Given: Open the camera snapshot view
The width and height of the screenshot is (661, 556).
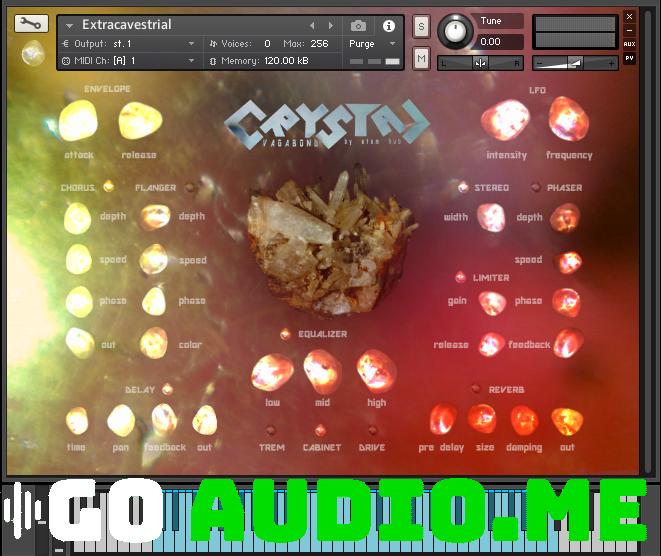Looking at the screenshot, I should coord(359,25).
